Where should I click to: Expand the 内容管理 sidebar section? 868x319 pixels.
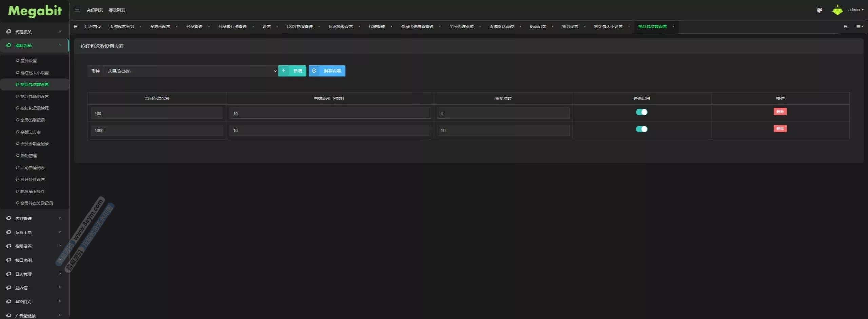[x=34, y=218]
